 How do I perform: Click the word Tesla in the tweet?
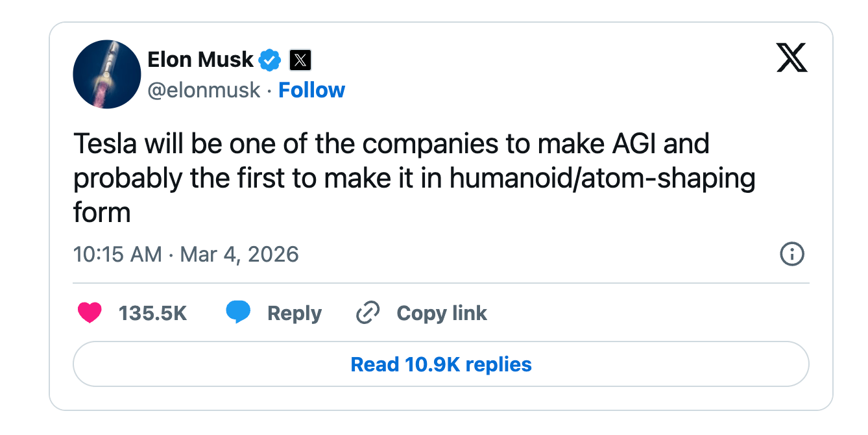pos(105,144)
